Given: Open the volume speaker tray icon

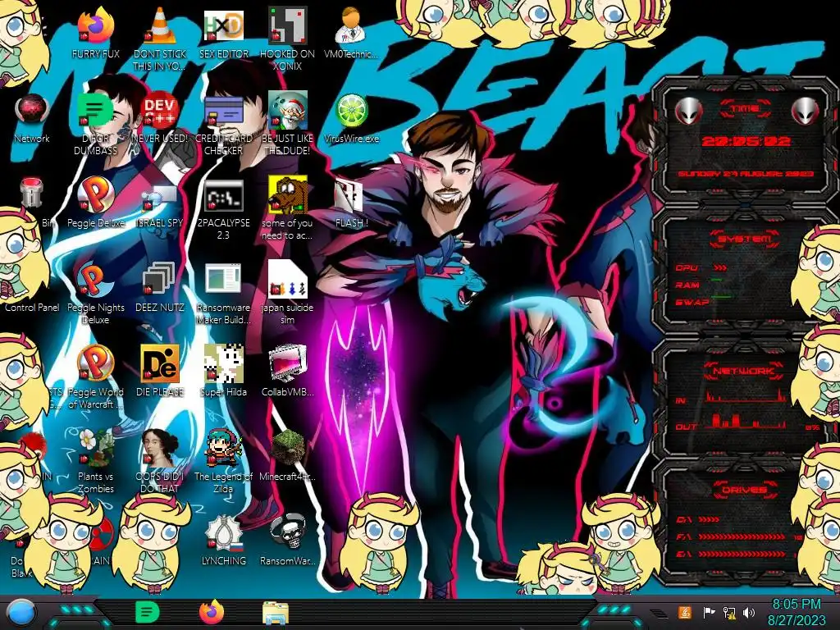Looking at the screenshot, I should click(749, 612).
